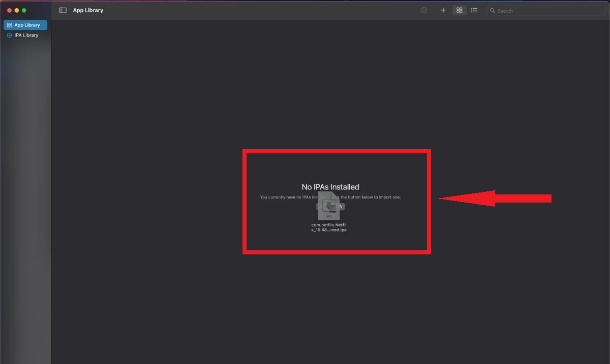Click the green zoom traffic light button
The height and width of the screenshot is (364, 610).
(23, 9)
